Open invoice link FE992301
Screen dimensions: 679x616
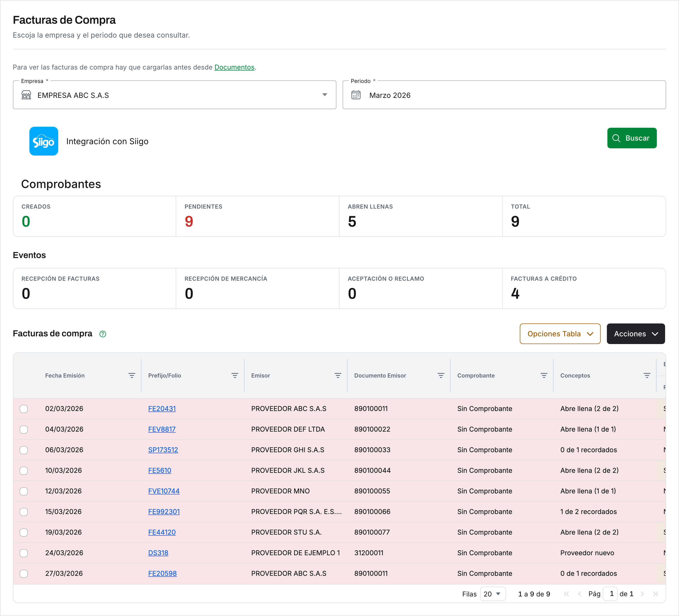(x=164, y=512)
